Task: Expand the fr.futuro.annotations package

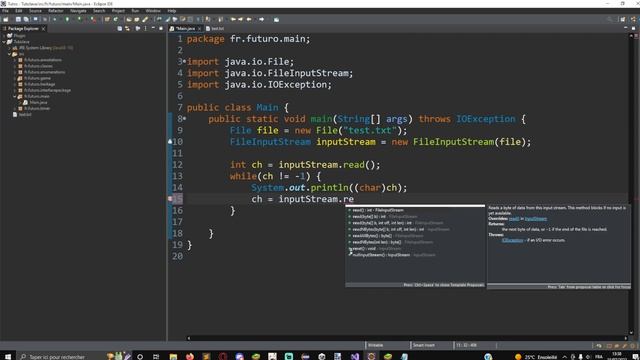Action: pos(15,60)
